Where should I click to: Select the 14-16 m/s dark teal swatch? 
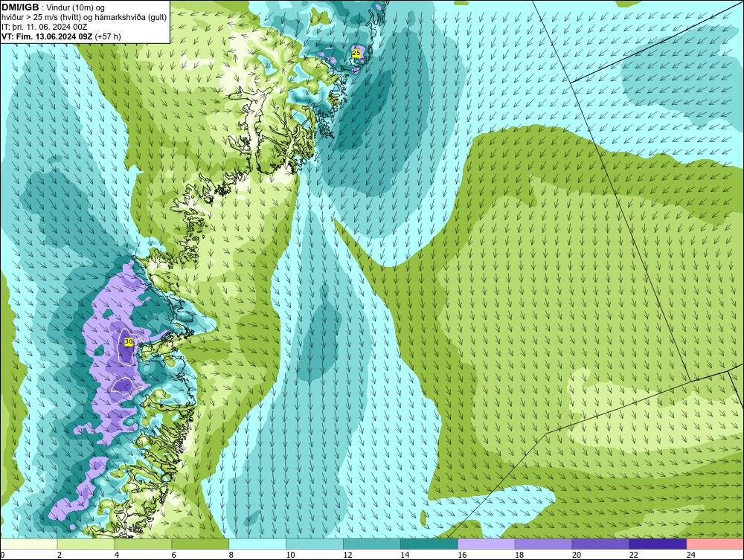click(429, 544)
